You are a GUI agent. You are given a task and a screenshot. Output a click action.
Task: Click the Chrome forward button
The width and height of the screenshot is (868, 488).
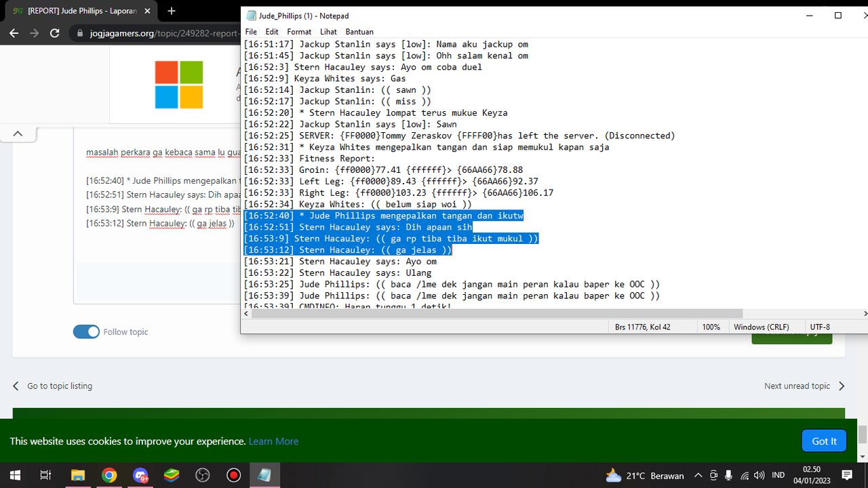[35, 33]
